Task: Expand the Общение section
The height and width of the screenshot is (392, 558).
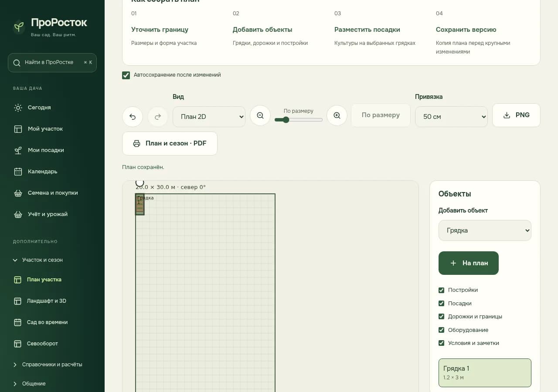Action: point(52,384)
